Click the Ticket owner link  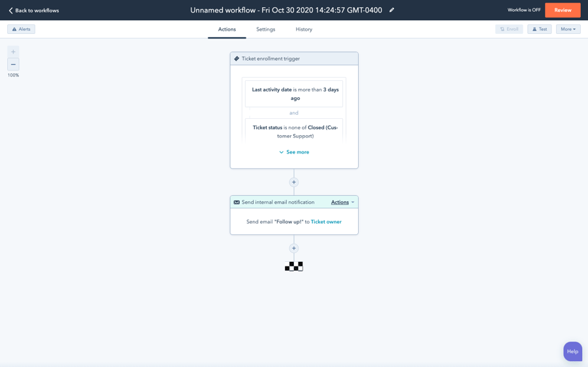pyautogui.click(x=326, y=221)
